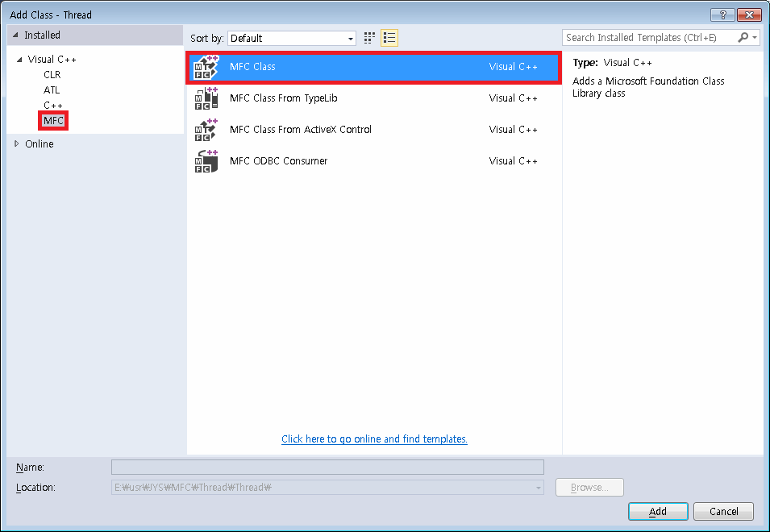Viewport: 770px width, 532px height.
Task: Select the MFC Class From TypeLib icon
Action: coord(206,98)
